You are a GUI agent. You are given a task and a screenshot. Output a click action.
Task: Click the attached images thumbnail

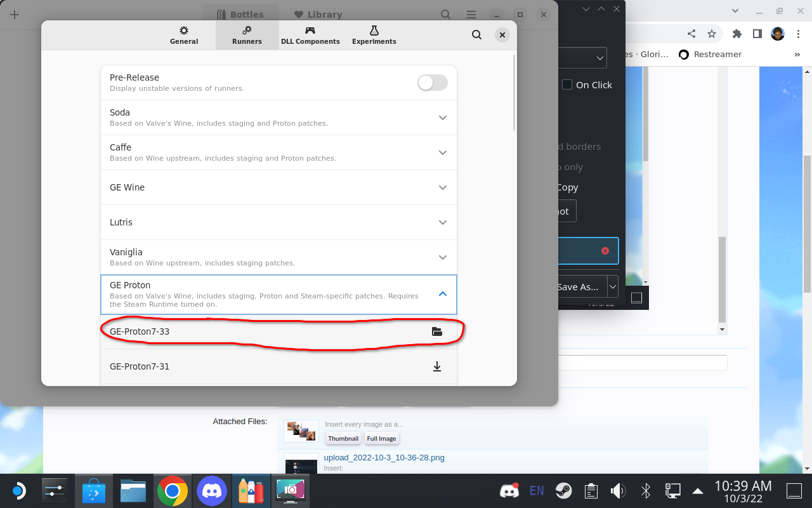301,431
